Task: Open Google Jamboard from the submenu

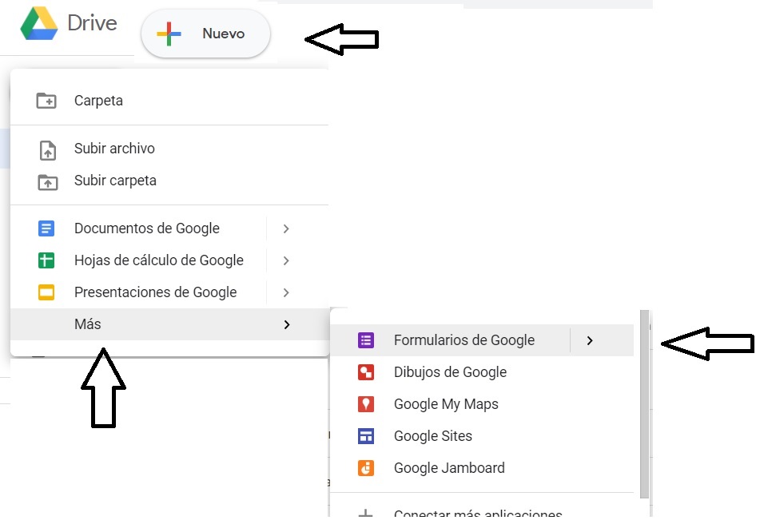Action: pyautogui.click(x=448, y=468)
